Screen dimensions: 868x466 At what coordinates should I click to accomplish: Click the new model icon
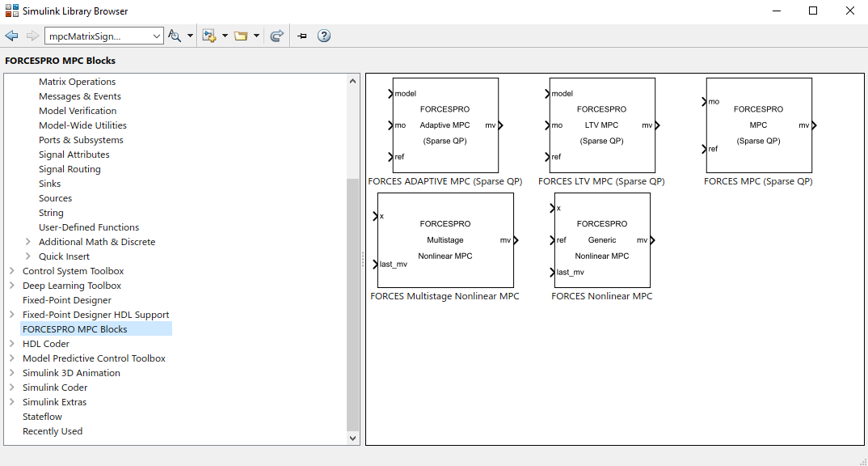click(209, 36)
